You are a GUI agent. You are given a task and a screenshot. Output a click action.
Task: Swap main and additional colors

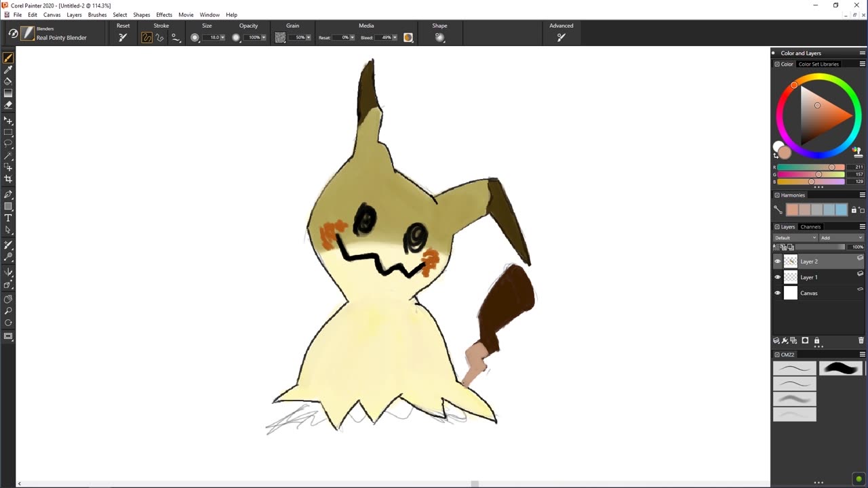pos(776,155)
